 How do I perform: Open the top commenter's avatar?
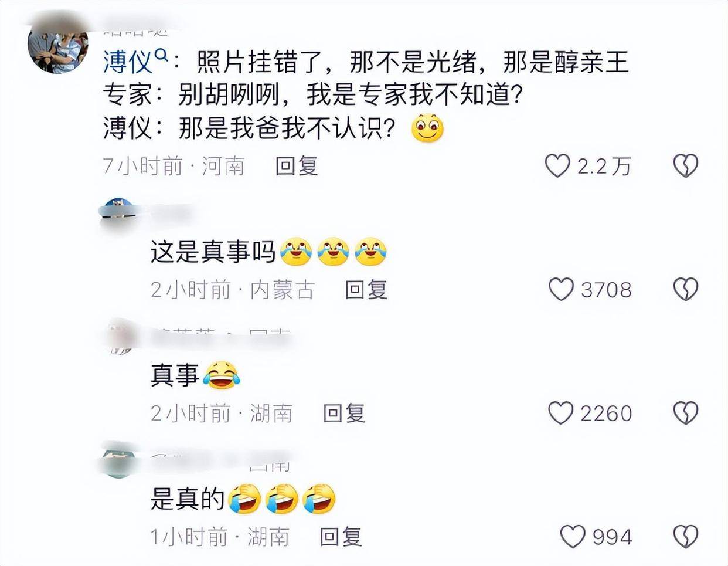[59, 46]
